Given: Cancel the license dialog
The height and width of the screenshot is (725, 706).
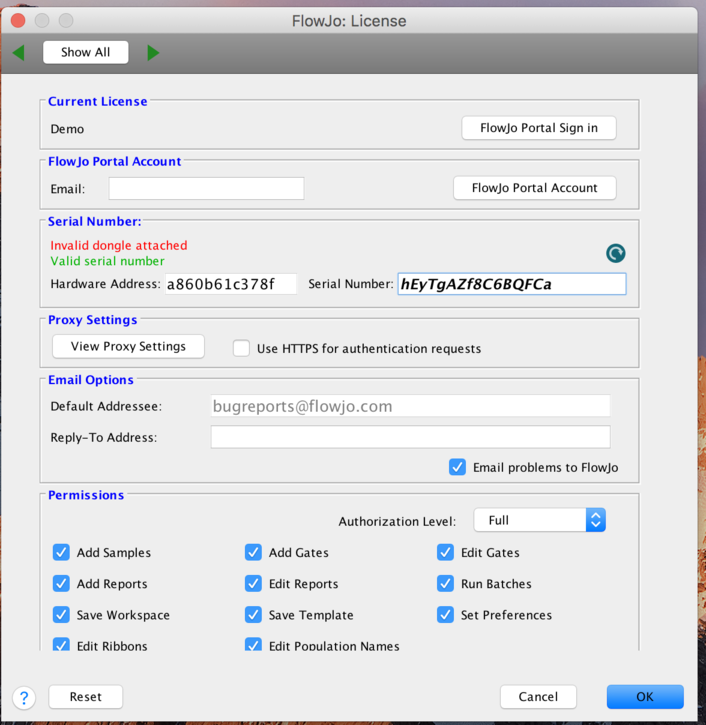Looking at the screenshot, I should (538, 697).
